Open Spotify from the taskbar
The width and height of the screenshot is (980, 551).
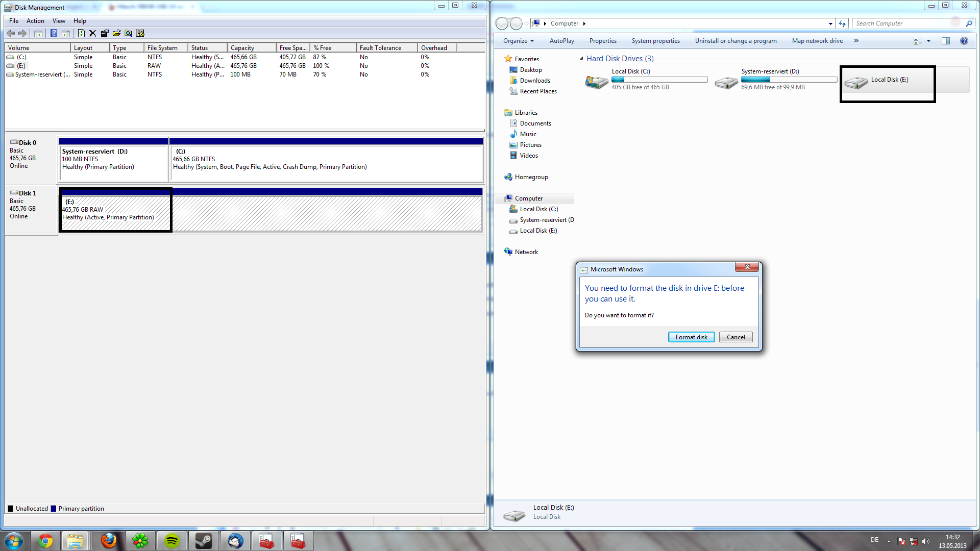click(x=172, y=541)
